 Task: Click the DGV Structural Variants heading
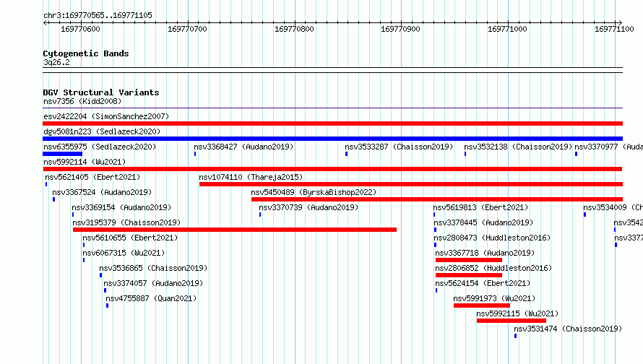coord(101,92)
